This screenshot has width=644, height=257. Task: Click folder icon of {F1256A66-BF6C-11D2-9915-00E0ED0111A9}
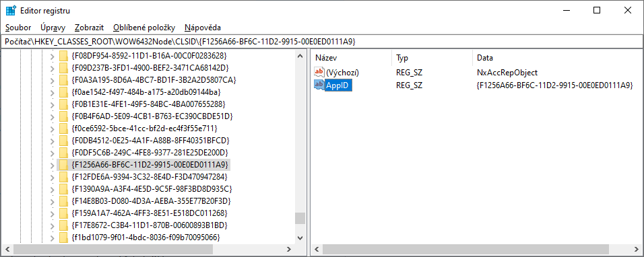point(63,165)
